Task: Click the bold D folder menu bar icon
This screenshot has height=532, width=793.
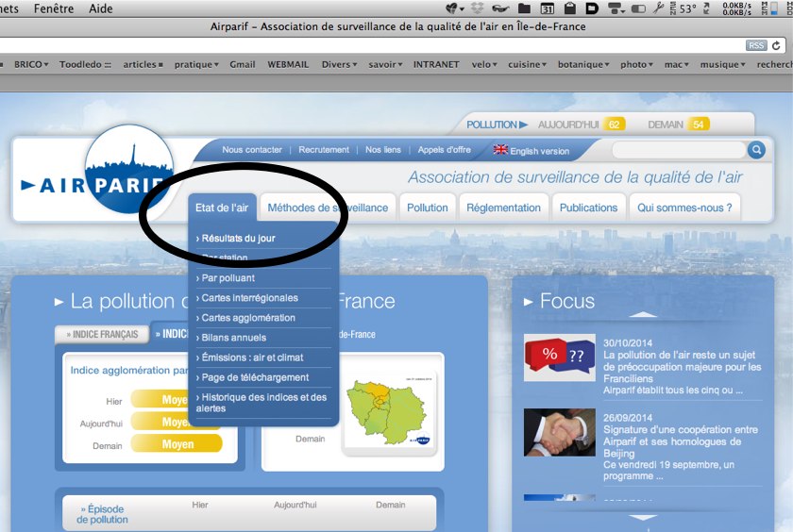Action: coord(592,8)
